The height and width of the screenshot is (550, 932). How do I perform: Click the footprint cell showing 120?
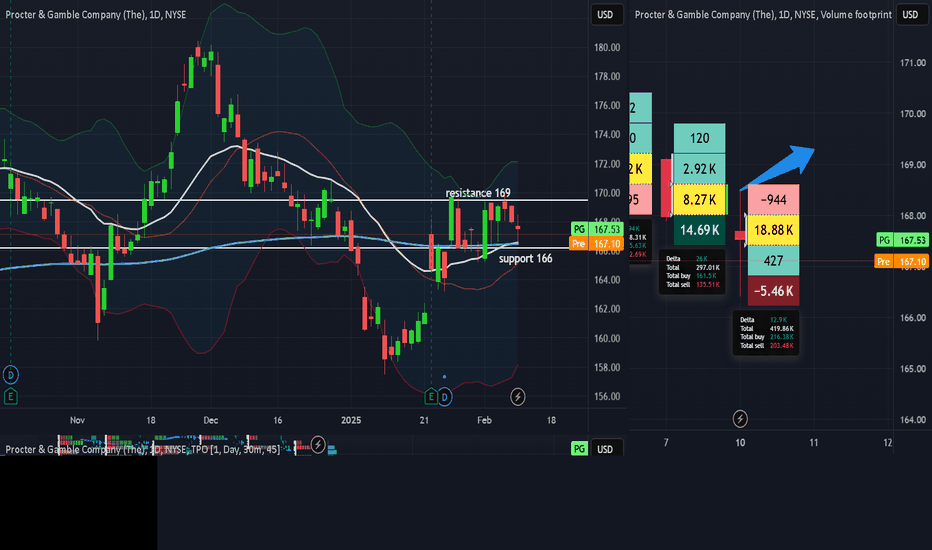coord(700,138)
